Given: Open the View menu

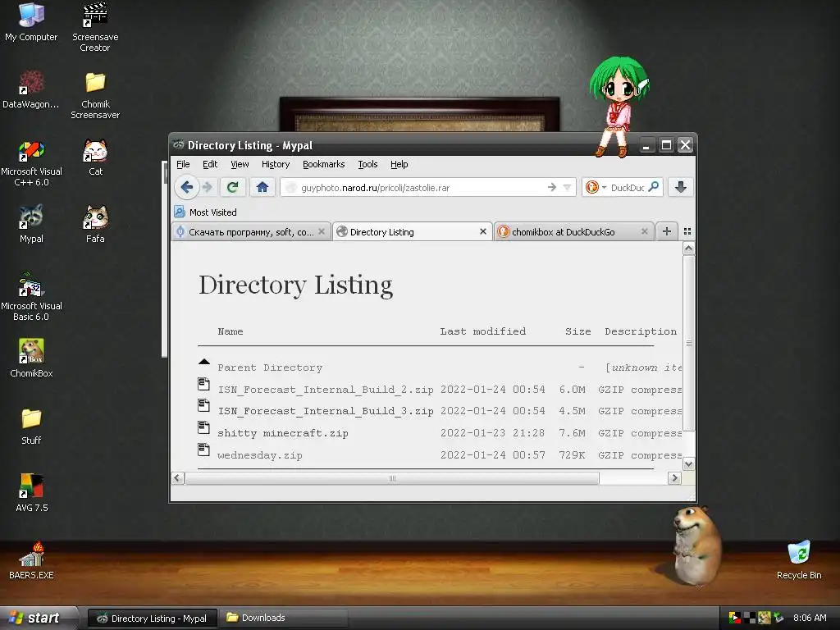Looking at the screenshot, I should pyautogui.click(x=240, y=164).
